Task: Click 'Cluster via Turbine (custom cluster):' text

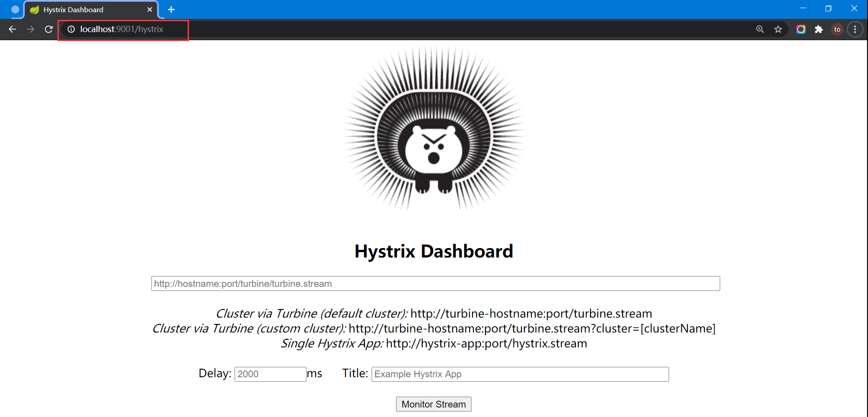Action: tap(249, 328)
